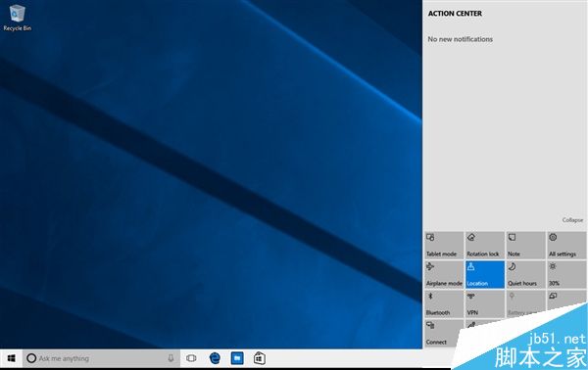Toggle the Battery saver tile
This screenshot has height=370, width=588.
point(524,303)
